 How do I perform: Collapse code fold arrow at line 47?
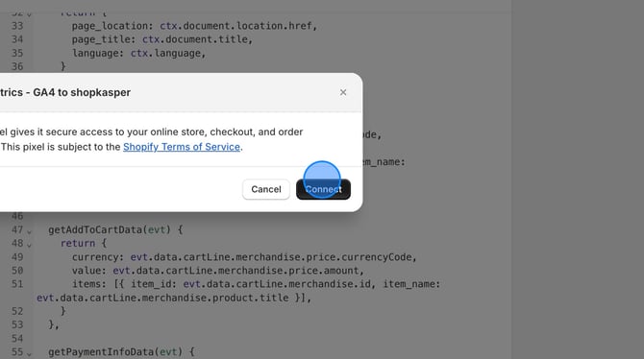click(29, 231)
